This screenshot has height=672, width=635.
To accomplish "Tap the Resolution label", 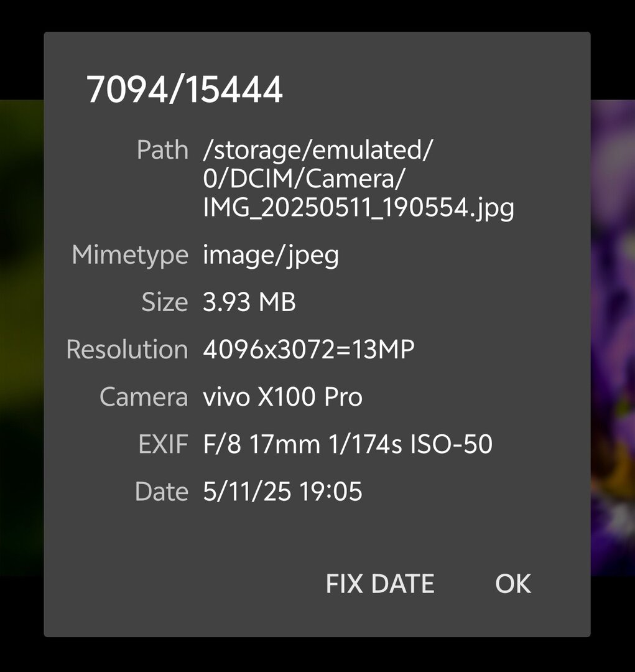I will coord(127,349).
